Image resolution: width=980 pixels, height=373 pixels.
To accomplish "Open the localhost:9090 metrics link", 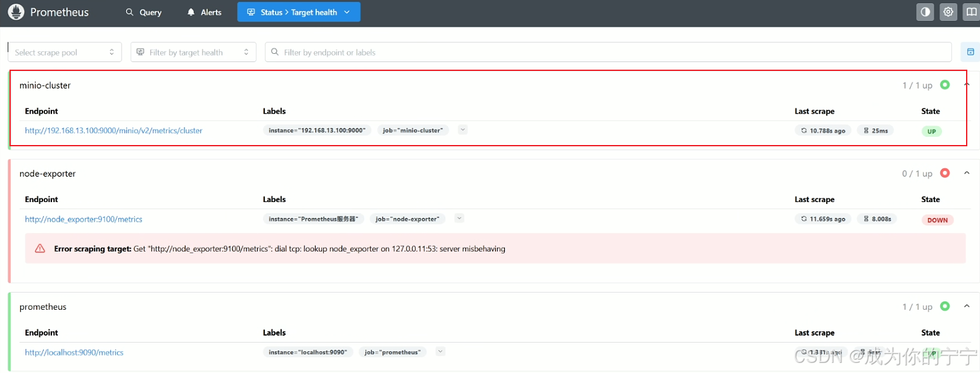I will coord(74,352).
